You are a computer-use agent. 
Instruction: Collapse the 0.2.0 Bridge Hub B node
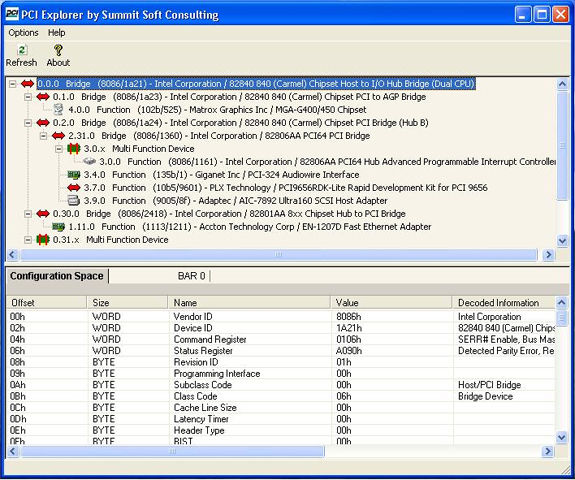(x=28, y=123)
